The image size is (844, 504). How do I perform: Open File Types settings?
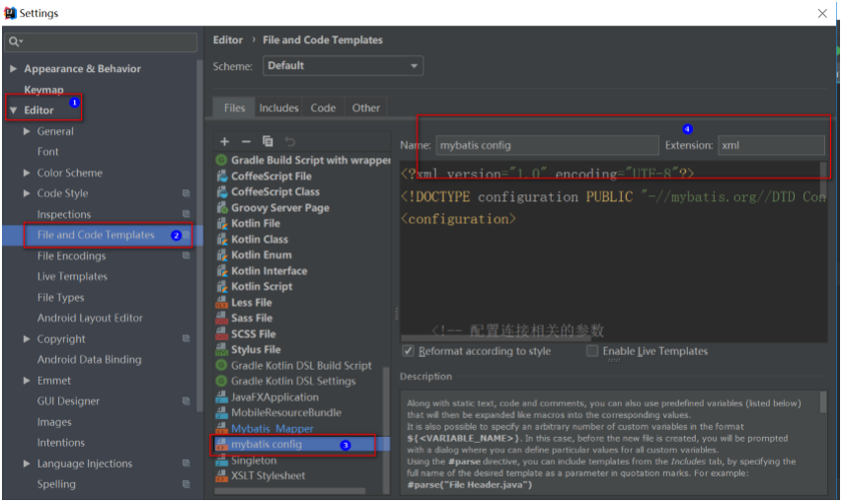(61, 298)
